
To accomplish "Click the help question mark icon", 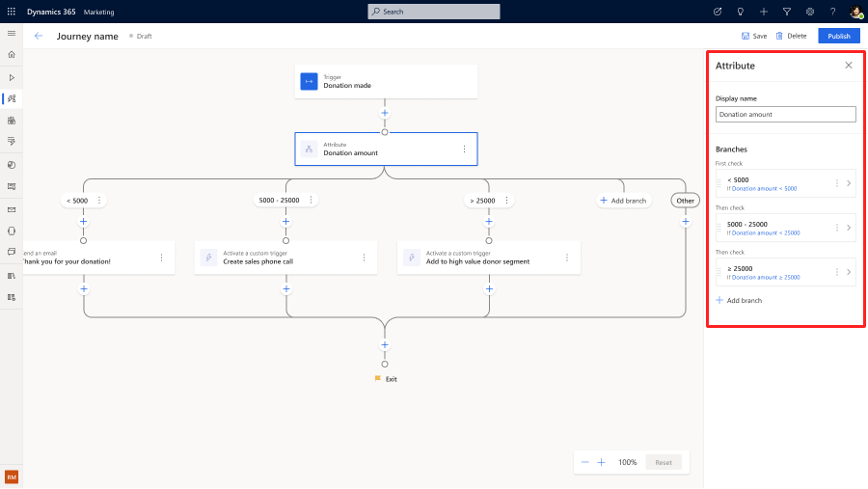I will point(832,12).
